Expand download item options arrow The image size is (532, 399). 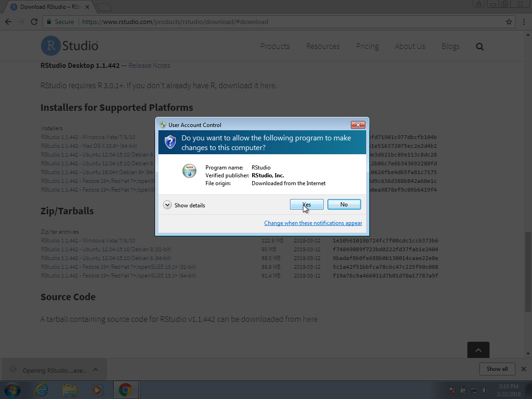pos(96,370)
